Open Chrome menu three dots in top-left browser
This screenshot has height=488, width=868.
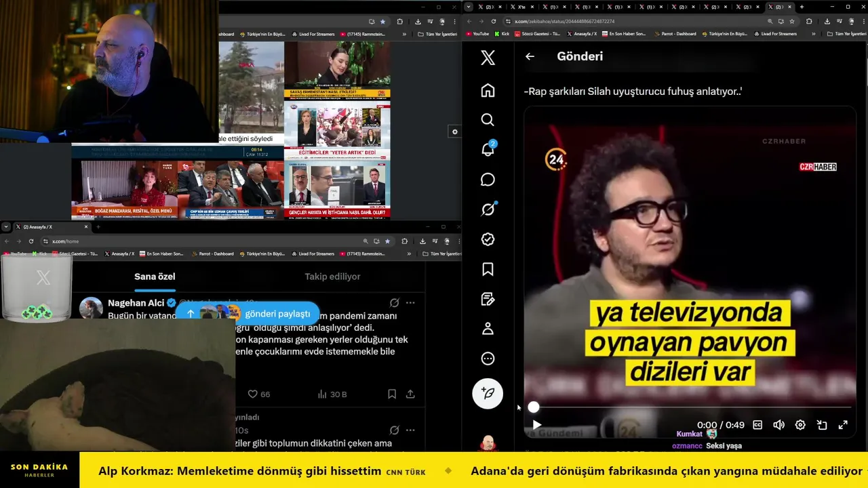point(456,22)
